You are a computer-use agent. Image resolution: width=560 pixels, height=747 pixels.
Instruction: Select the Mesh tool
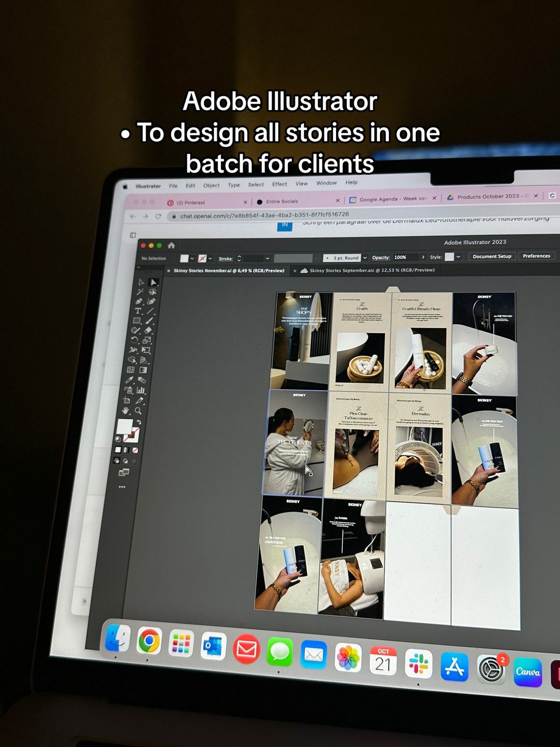pos(131,369)
